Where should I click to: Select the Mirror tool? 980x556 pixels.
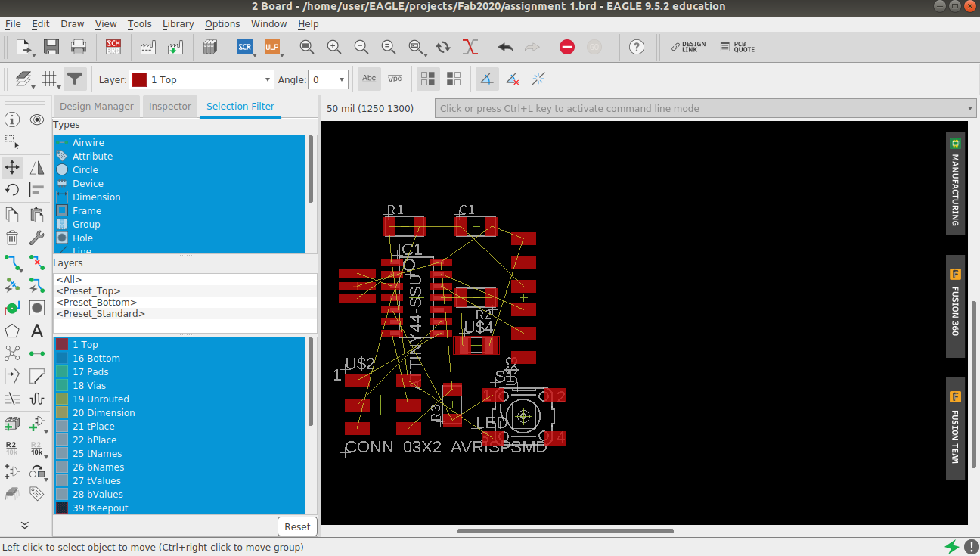37,167
